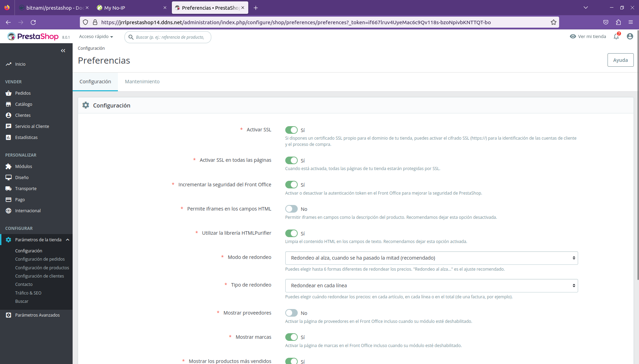
Task: Click the Ver mi tienda eye icon
Action: point(573,36)
